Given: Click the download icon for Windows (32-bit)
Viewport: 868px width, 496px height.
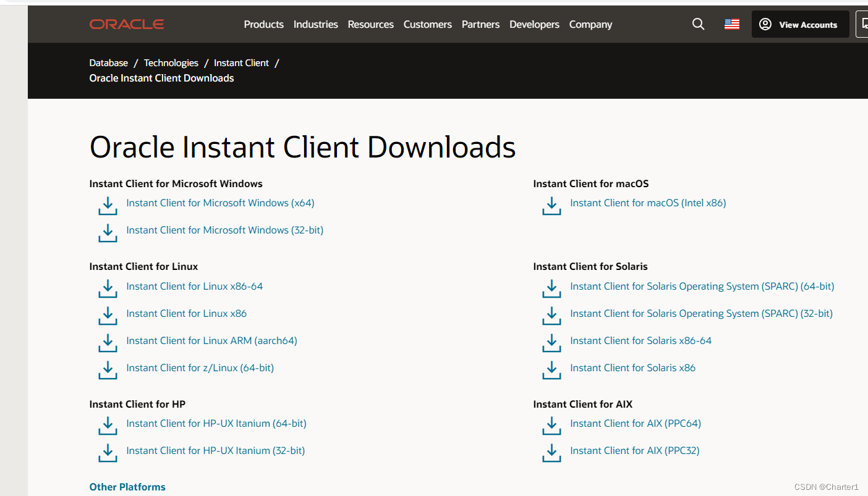Looking at the screenshot, I should [x=108, y=233].
